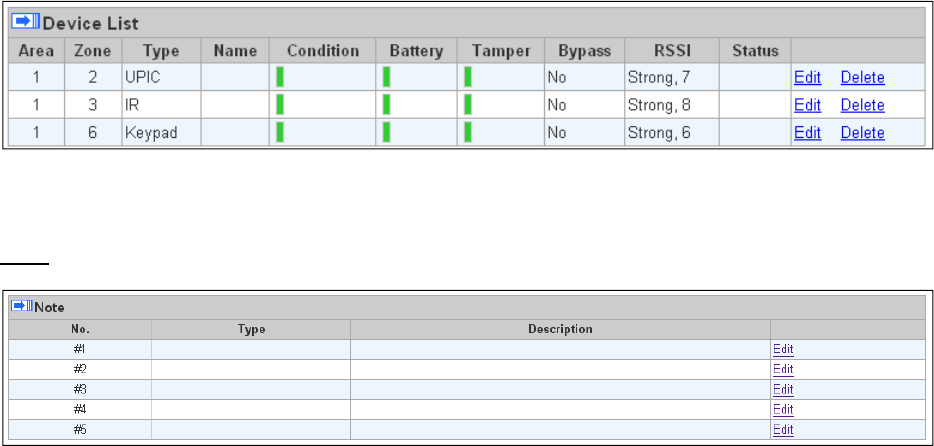
Task: Select note row #4 number
Action: click(x=80, y=410)
